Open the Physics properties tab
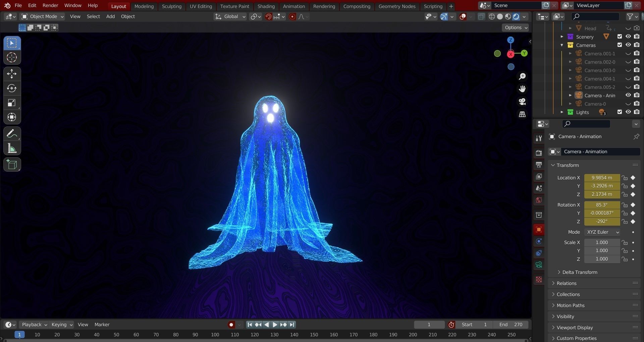 [x=539, y=241]
